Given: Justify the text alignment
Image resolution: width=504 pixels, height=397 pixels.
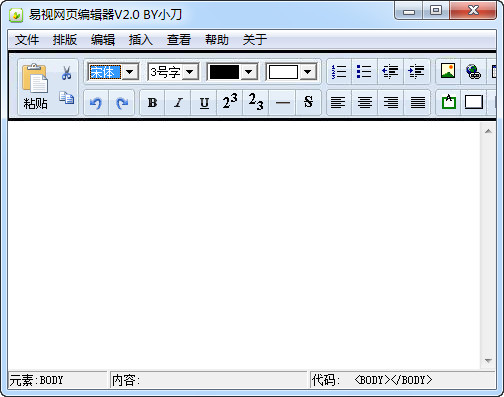Looking at the screenshot, I should [x=417, y=103].
